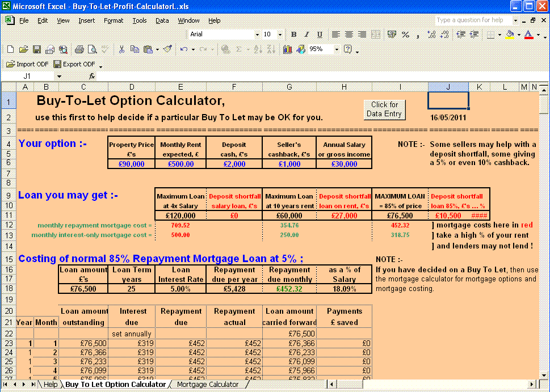The image size is (550, 392).
Task: Open the Font Color palette arrow
Action: pos(538,35)
